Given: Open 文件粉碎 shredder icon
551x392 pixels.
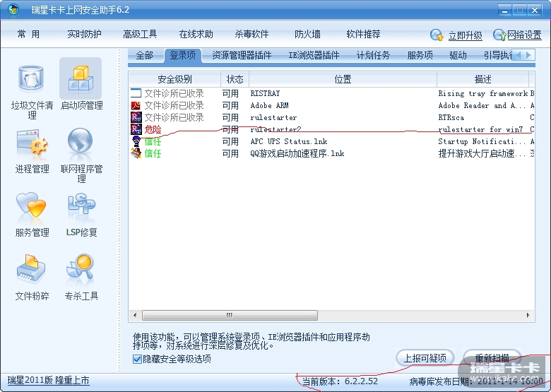Looking at the screenshot, I should 31,268.
